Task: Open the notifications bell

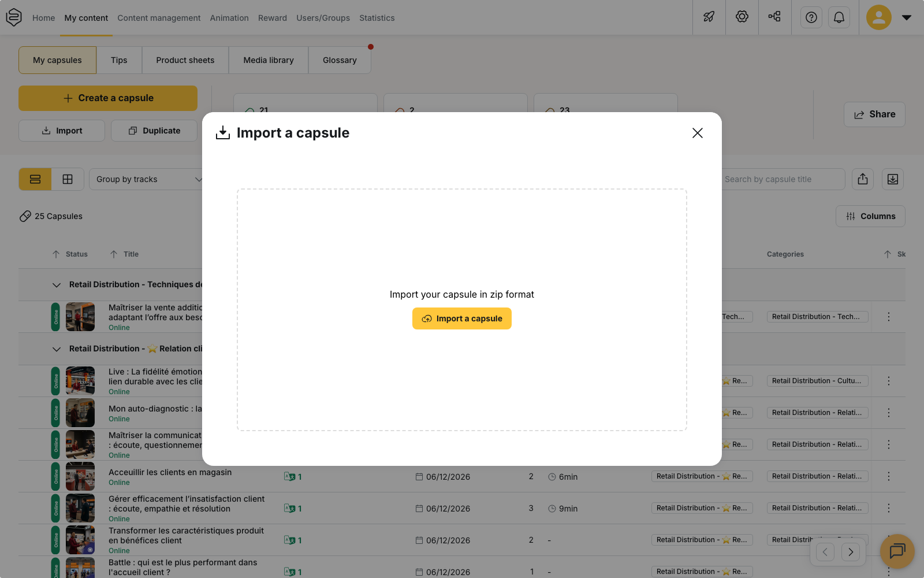Action: [839, 17]
